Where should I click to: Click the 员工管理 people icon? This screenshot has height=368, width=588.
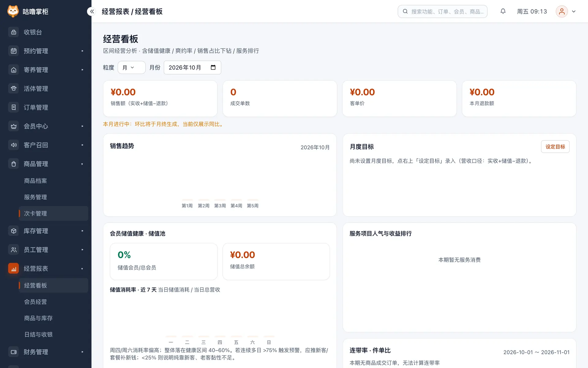(x=13, y=250)
